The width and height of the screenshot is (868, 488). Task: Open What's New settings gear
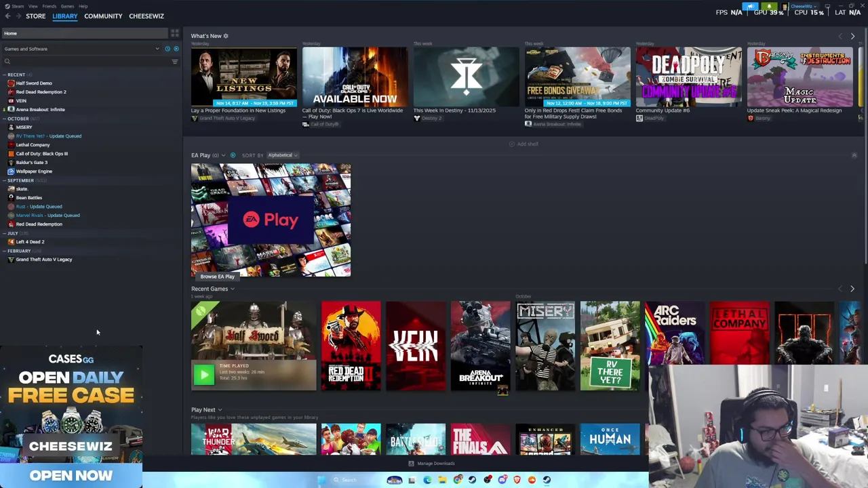point(226,36)
